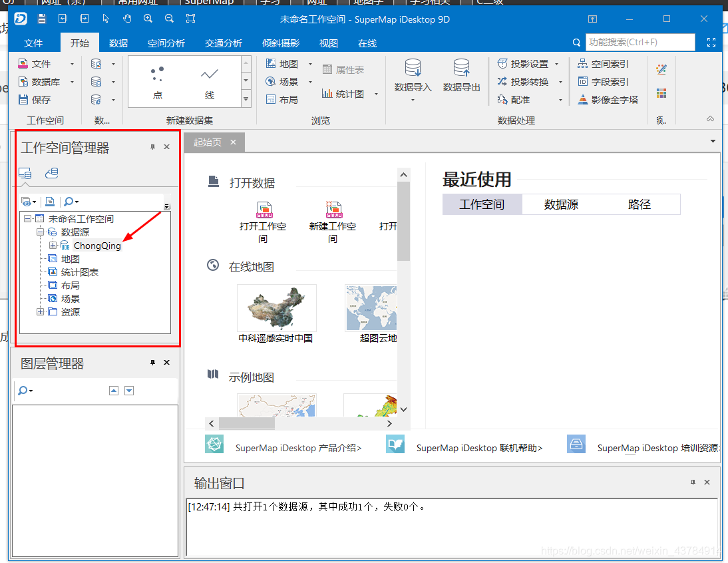This screenshot has width=728, height=563.
Task: Switch to the 空间分析 ribbon tab
Action: click(166, 43)
